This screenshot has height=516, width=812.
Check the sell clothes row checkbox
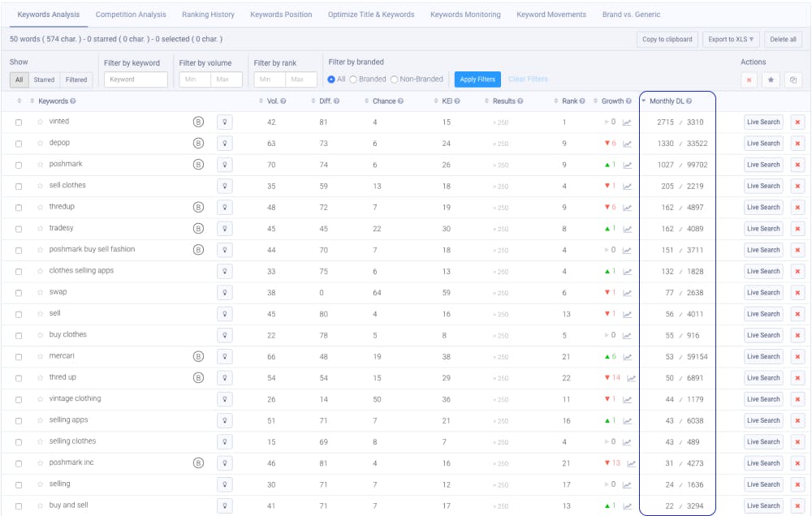19,187
